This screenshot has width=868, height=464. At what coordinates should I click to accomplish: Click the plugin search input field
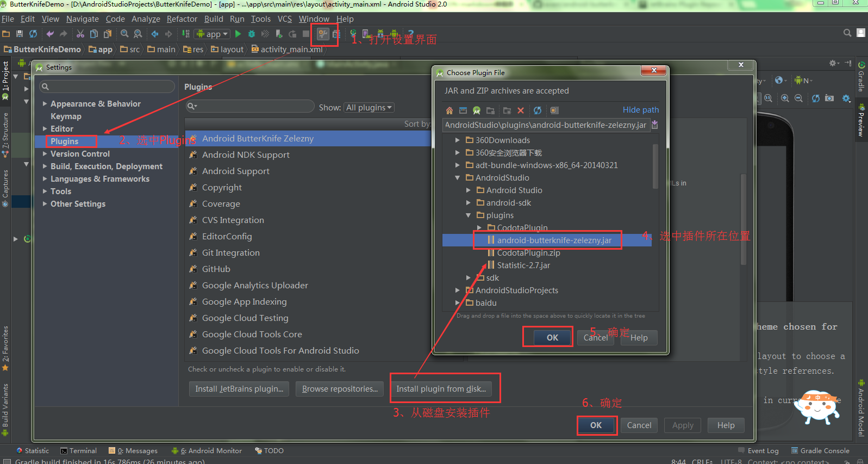(250, 106)
